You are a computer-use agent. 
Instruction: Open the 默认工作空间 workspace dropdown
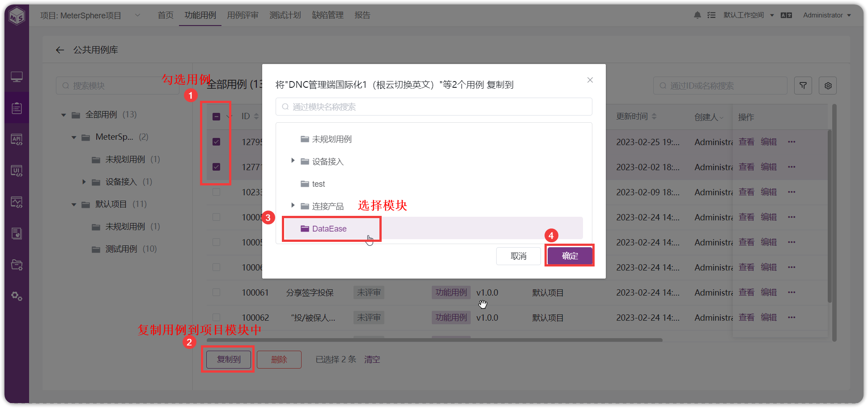pyautogui.click(x=748, y=15)
